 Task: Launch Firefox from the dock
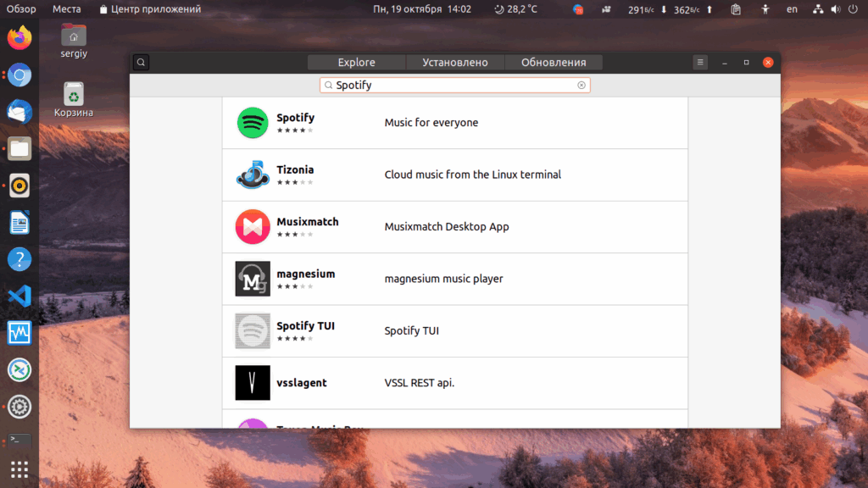[x=19, y=37]
